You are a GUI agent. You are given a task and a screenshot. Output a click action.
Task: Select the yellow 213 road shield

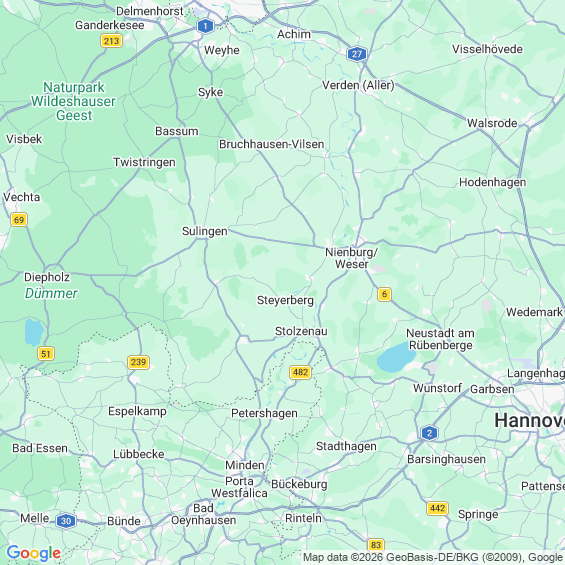[x=111, y=41]
